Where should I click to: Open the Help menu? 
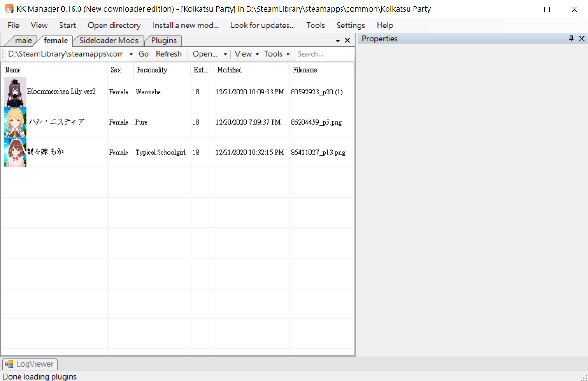pos(385,26)
